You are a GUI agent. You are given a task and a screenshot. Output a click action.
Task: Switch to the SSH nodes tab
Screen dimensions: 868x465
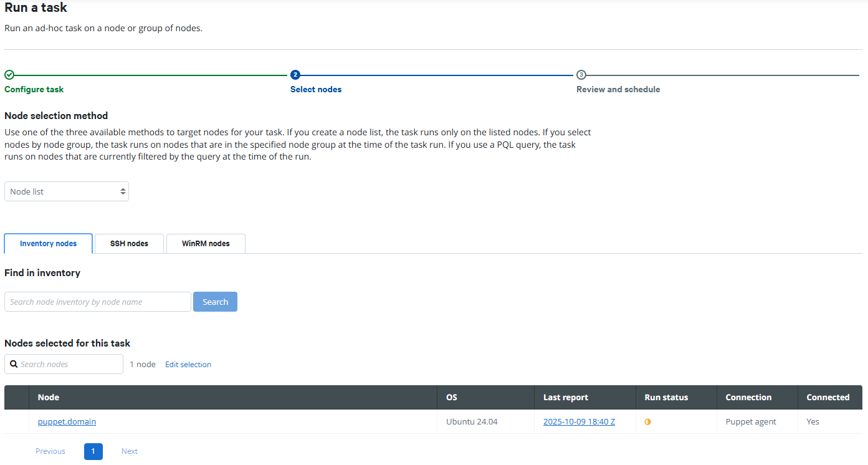[x=128, y=243]
